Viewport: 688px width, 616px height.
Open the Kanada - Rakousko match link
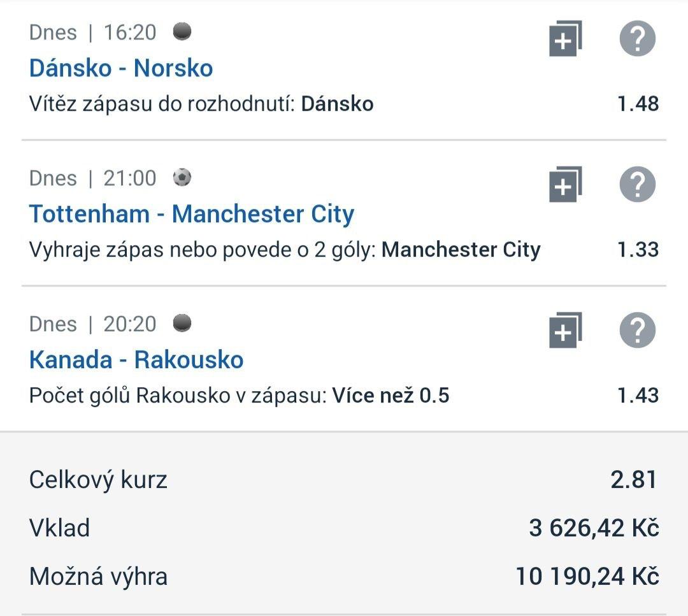136,360
